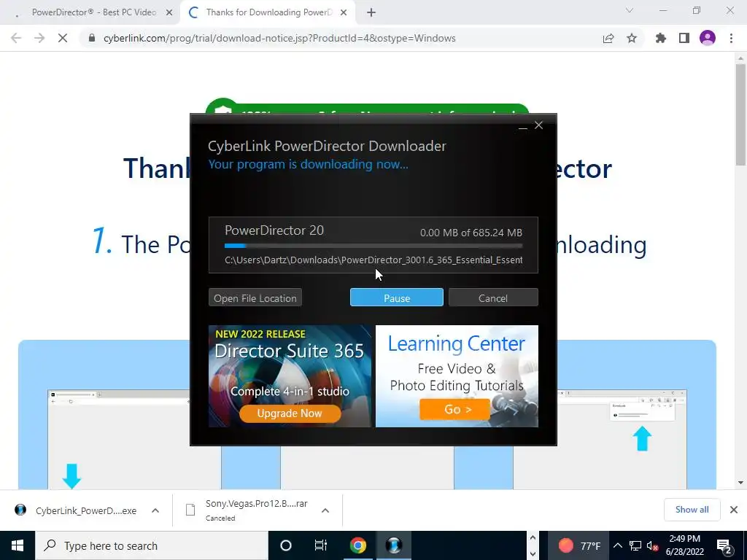Open network settings tray icon
This screenshot has height=560, width=747.
coord(635,545)
